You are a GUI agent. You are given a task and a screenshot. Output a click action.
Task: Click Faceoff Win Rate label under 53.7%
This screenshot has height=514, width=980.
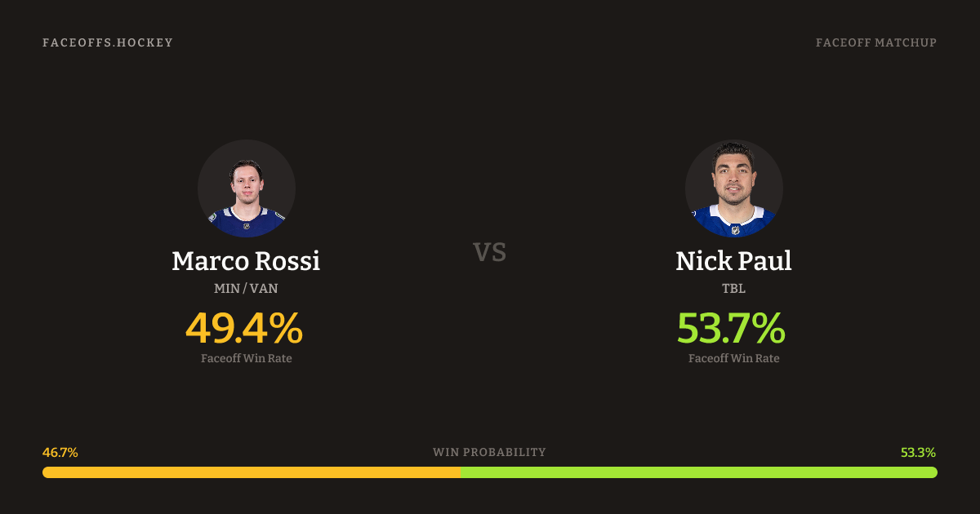[x=733, y=358]
